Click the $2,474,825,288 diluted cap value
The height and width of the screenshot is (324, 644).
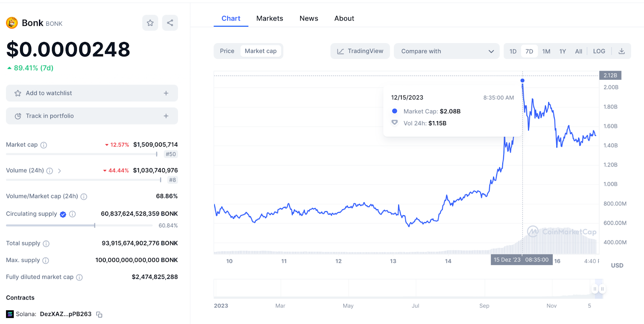[x=155, y=277]
